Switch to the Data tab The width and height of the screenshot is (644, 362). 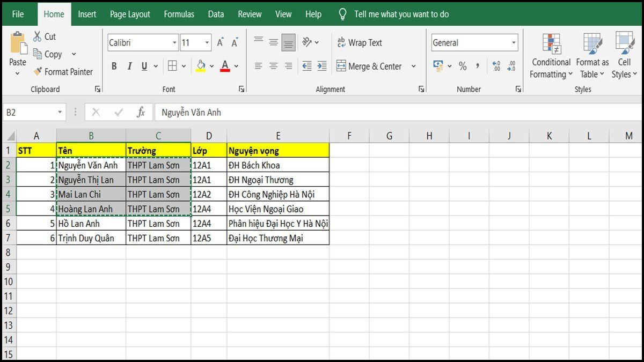click(216, 14)
